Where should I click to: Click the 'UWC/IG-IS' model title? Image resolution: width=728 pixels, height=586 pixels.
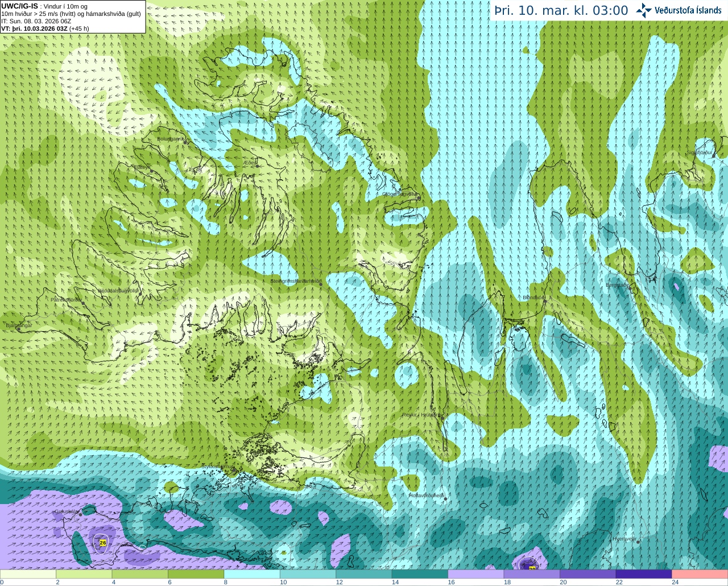point(20,6)
